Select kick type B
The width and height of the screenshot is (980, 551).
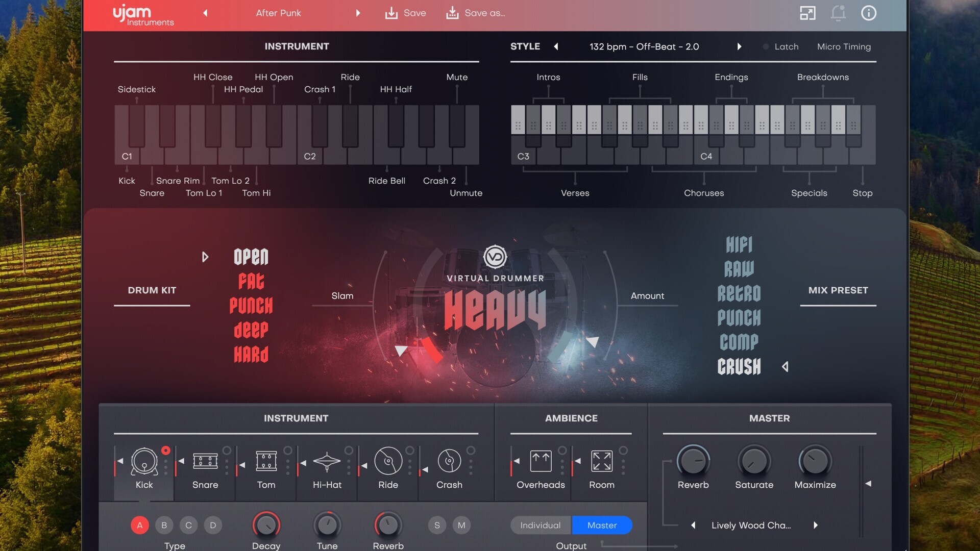click(x=164, y=525)
